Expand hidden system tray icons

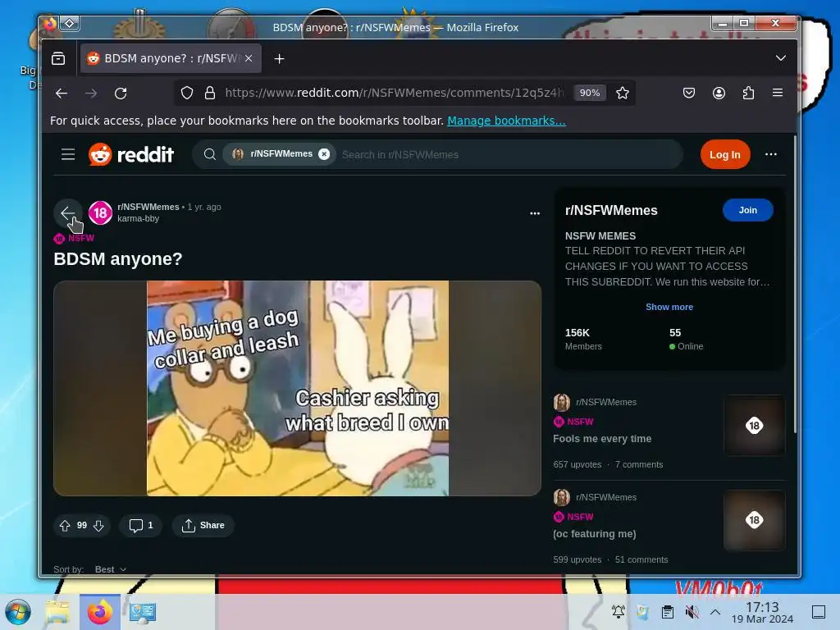point(715,612)
